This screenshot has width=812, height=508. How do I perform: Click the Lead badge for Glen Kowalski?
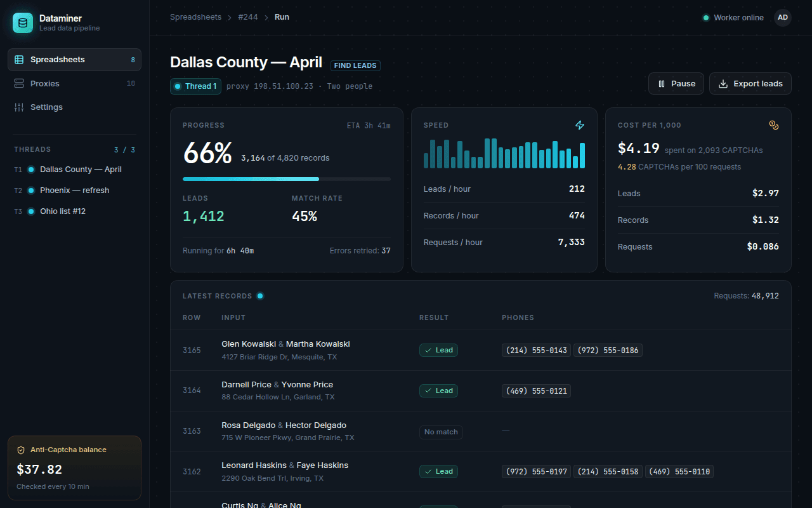tap(438, 350)
